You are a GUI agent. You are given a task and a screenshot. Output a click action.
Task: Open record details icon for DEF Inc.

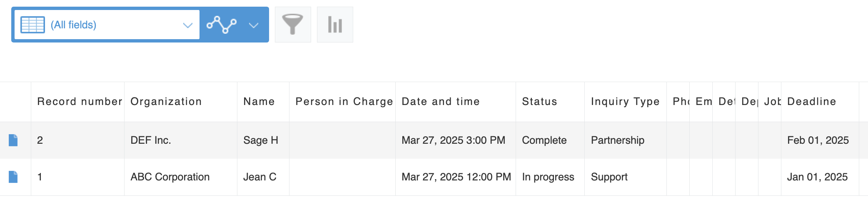click(13, 140)
